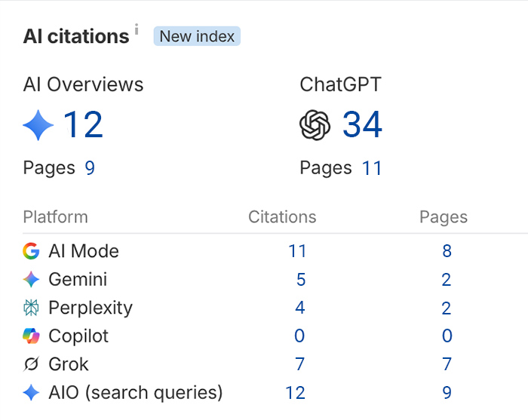Open AI Mode citations value 11

297,251
